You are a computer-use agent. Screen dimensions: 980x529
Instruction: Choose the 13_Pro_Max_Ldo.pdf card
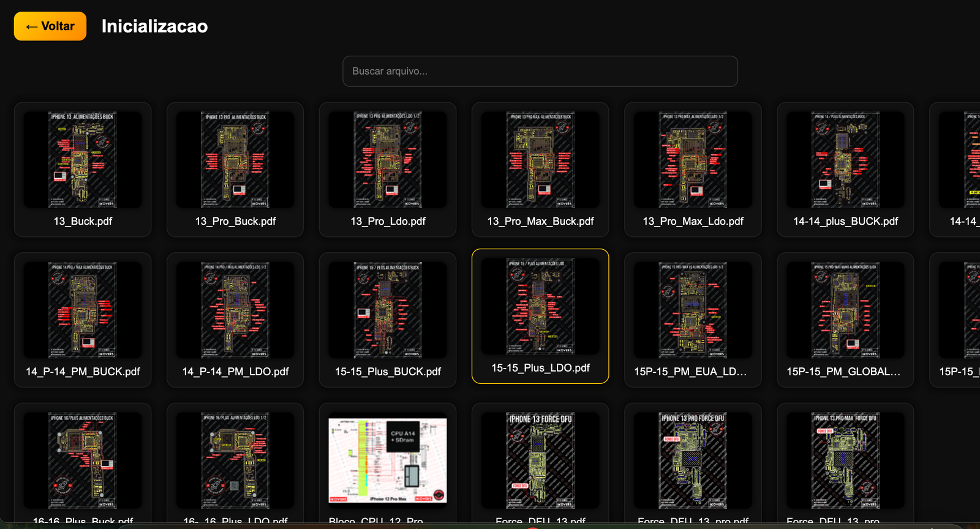[x=693, y=170]
